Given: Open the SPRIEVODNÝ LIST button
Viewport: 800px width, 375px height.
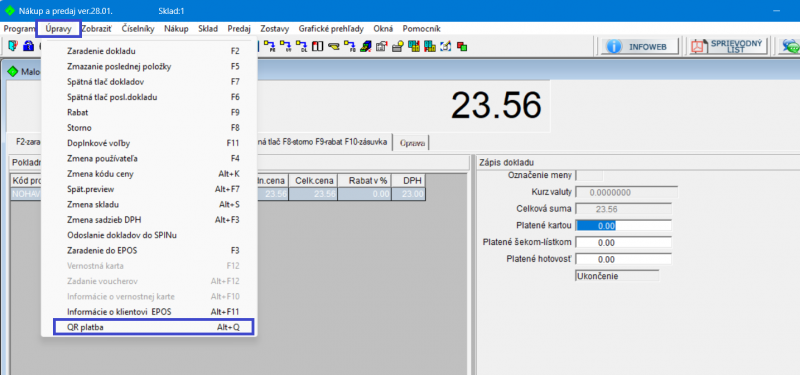Looking at the screenshot, I should (728, 46).
